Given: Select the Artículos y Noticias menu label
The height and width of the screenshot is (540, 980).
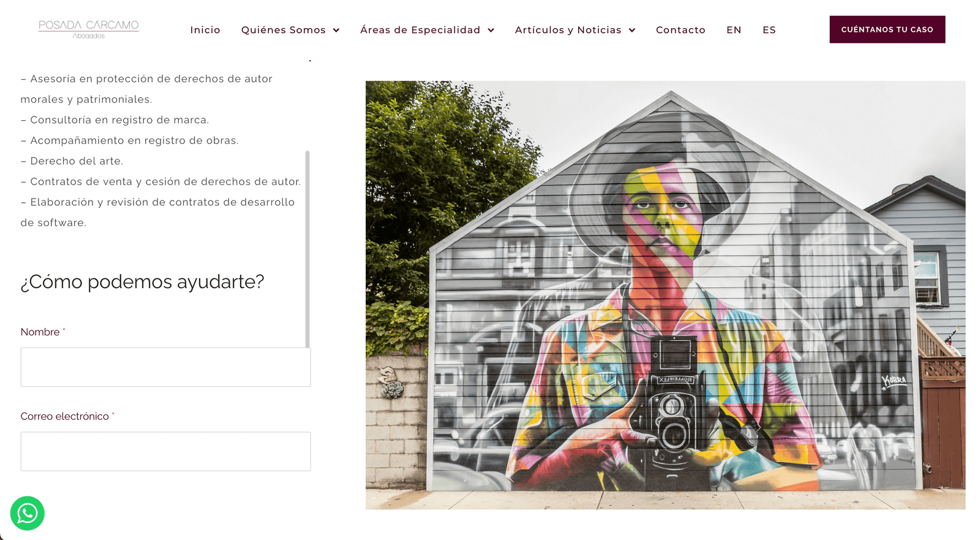Looking at the screenshot, I should [x=568, y=29].
